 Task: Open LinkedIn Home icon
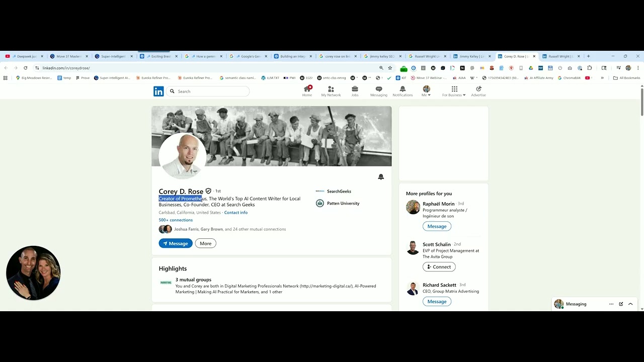[x=307, y=91]
